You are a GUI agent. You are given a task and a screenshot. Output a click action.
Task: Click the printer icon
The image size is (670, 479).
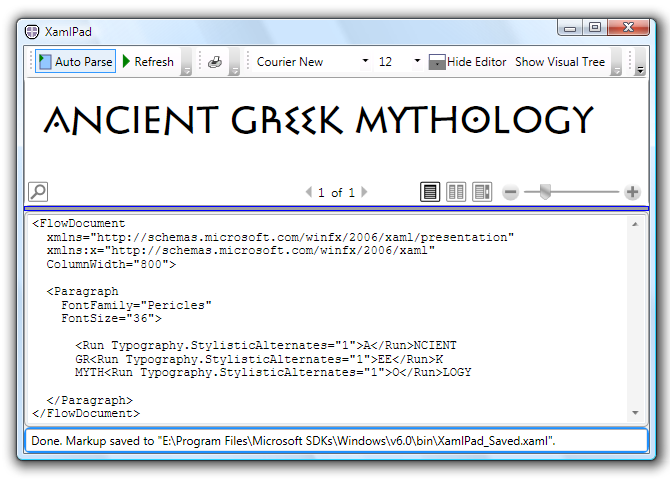pyautogui.click(x=215, y=62)
